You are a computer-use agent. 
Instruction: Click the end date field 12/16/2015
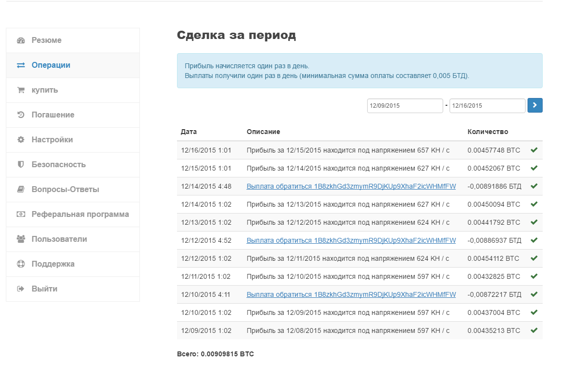click(487, 106)
